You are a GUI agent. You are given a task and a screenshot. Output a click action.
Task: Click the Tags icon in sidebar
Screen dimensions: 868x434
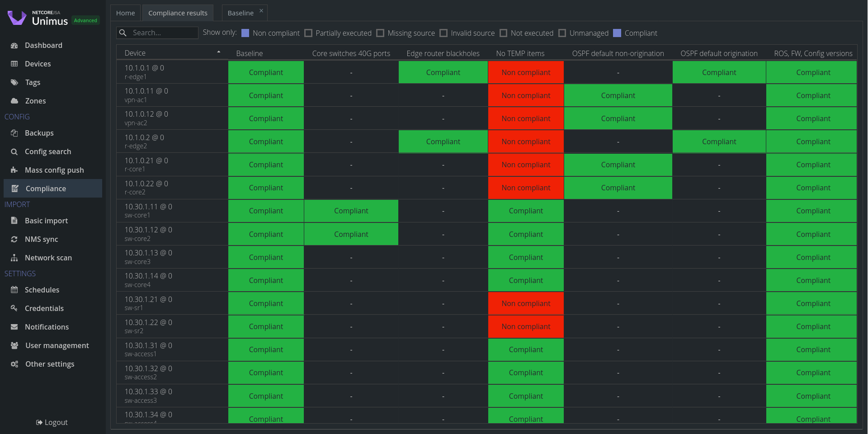[14, 82]
